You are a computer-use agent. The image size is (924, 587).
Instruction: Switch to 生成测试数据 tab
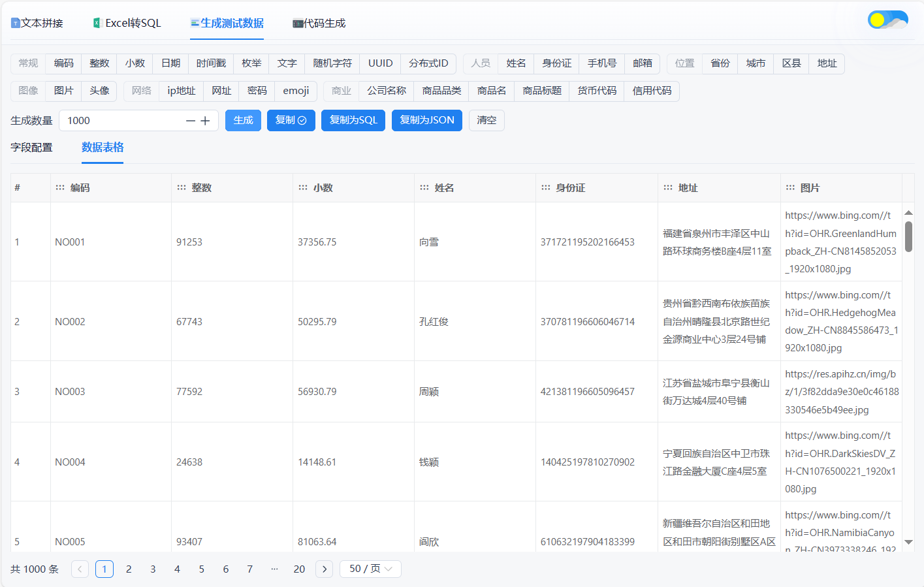[227, 23]
